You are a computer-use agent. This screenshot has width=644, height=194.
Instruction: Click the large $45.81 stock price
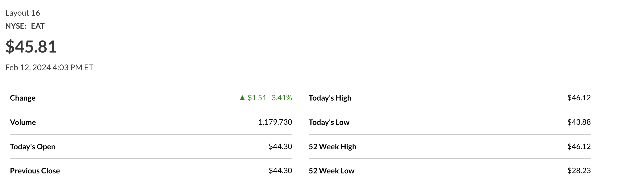click(31, 47)
